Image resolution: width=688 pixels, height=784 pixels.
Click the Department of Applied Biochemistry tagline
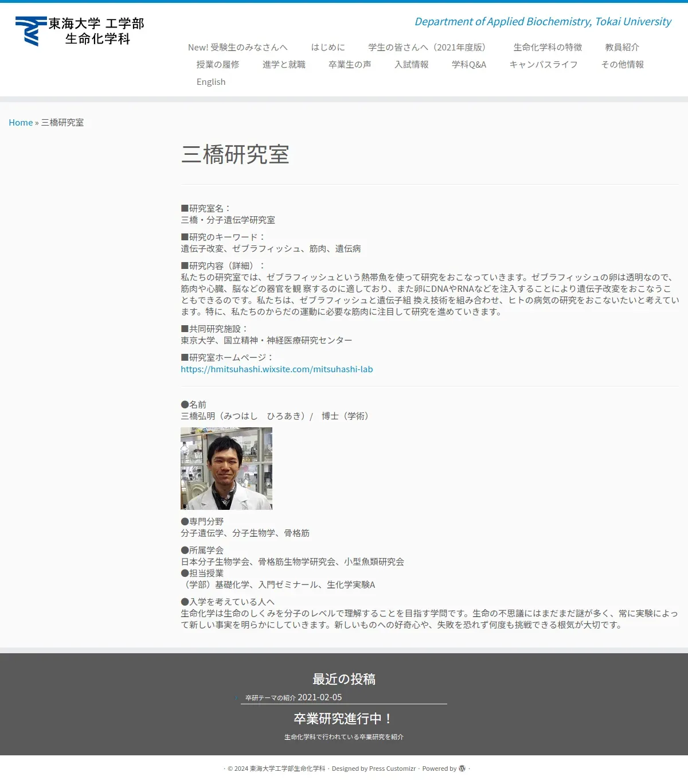click(543, 22)
